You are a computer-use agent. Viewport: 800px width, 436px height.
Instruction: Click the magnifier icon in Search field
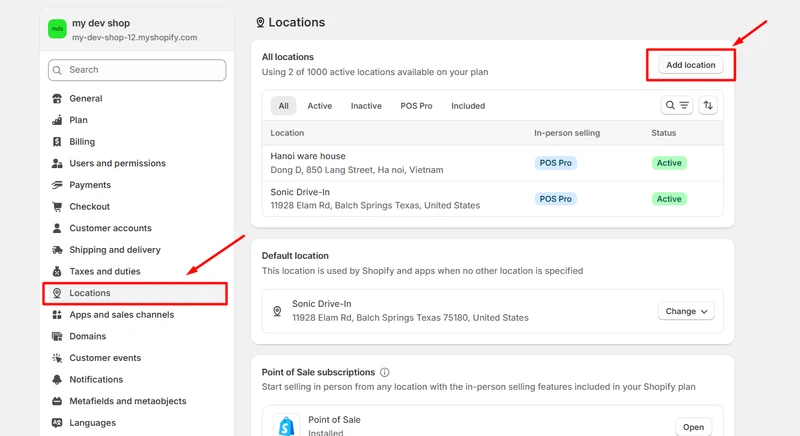click(57, 70)
